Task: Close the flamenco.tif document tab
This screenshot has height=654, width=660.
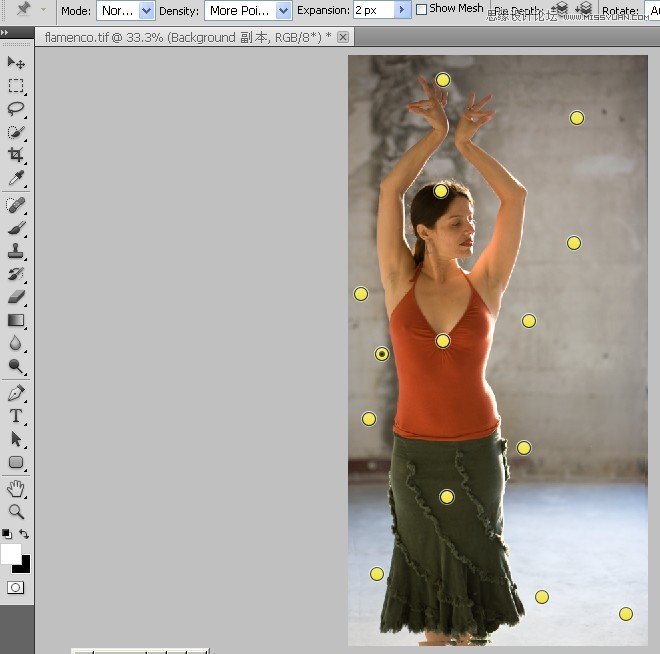Action: click(343, 37)
